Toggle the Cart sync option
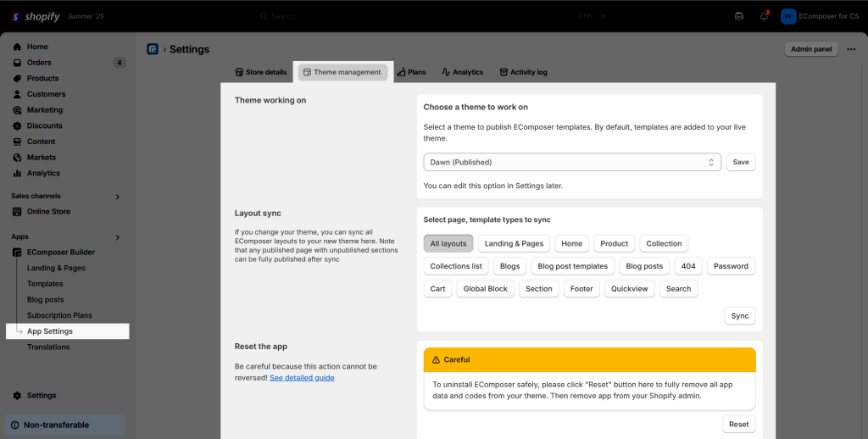This screenshot has width=868, height=439. pos(438,289)
